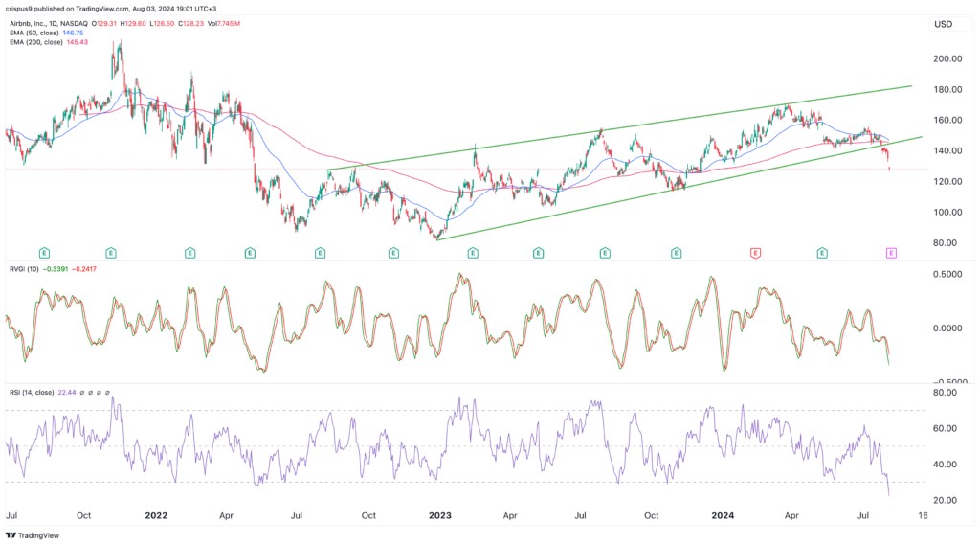
Task: Click the 180.00 price axis label
Action: coord(947,89)
